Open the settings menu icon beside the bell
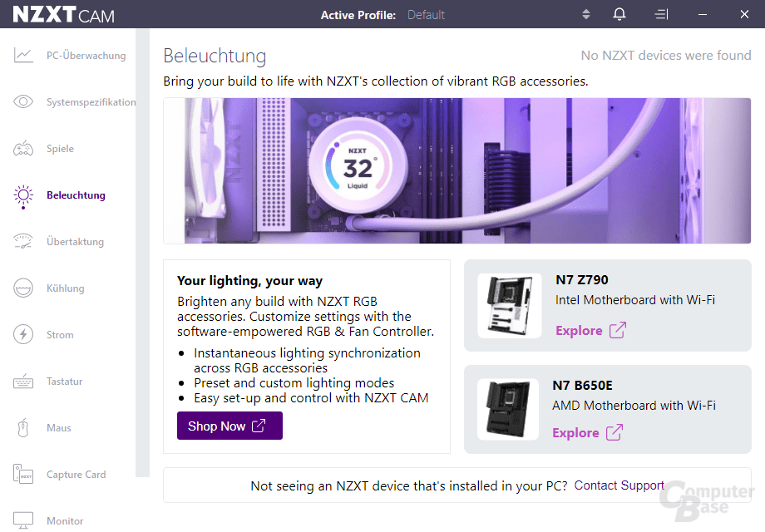 point(661,14)
